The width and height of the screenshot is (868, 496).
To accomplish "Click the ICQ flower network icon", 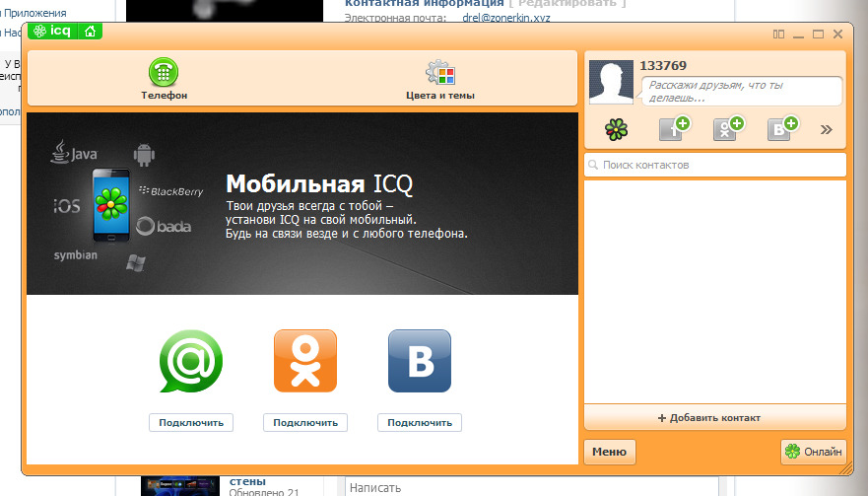I will click(616, 130).
